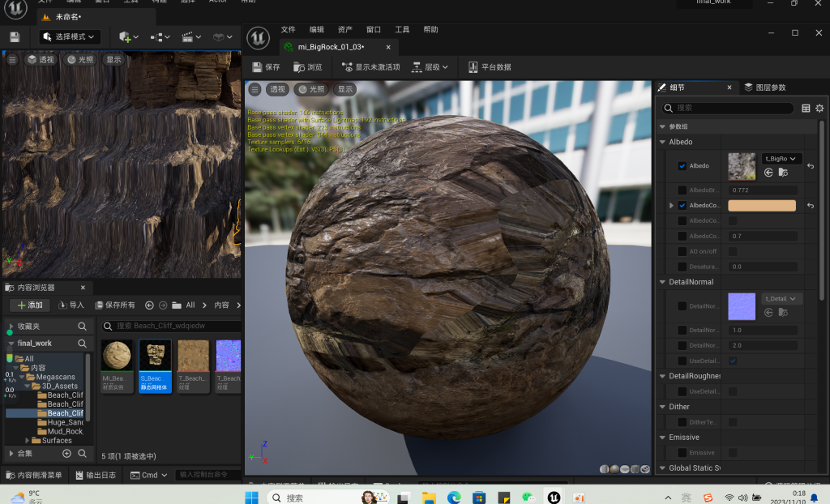
Task: Click 显示未激活项 in the toolbar
Action: (x=371, y=67)
